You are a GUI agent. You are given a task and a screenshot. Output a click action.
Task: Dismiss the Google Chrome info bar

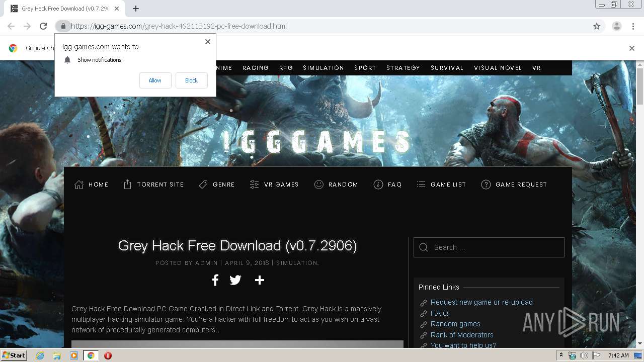[632, 48]
